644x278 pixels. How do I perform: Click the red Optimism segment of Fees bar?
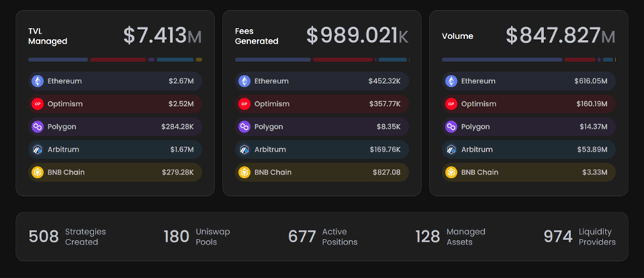[343, 60]
